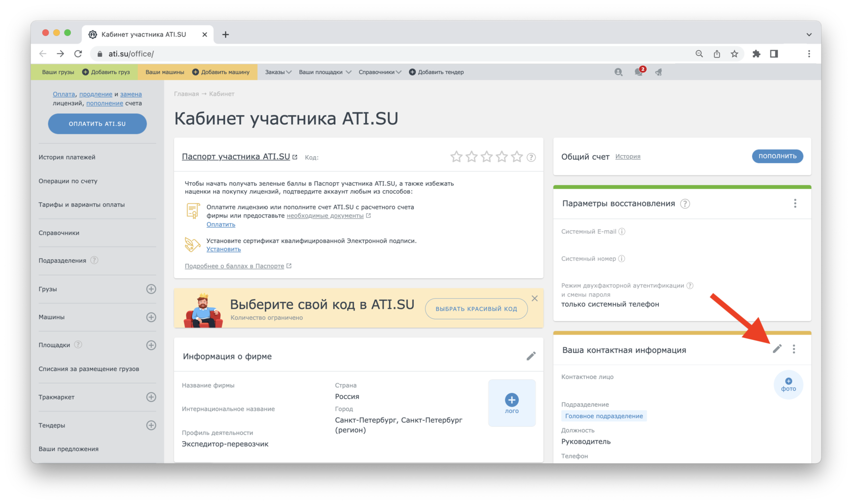Bookmark page with star icon
Viewport: 852px width, 504px height.
point(734,54)
